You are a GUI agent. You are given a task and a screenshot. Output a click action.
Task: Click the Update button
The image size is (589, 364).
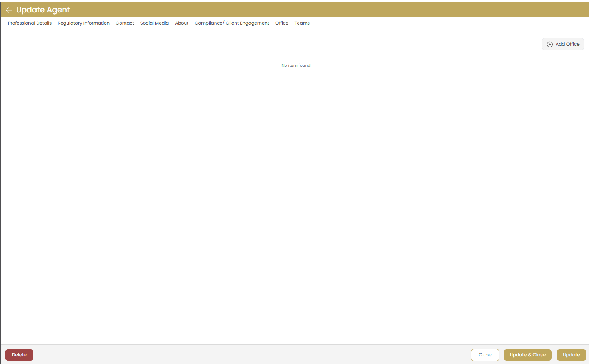[x=571, y=355]
